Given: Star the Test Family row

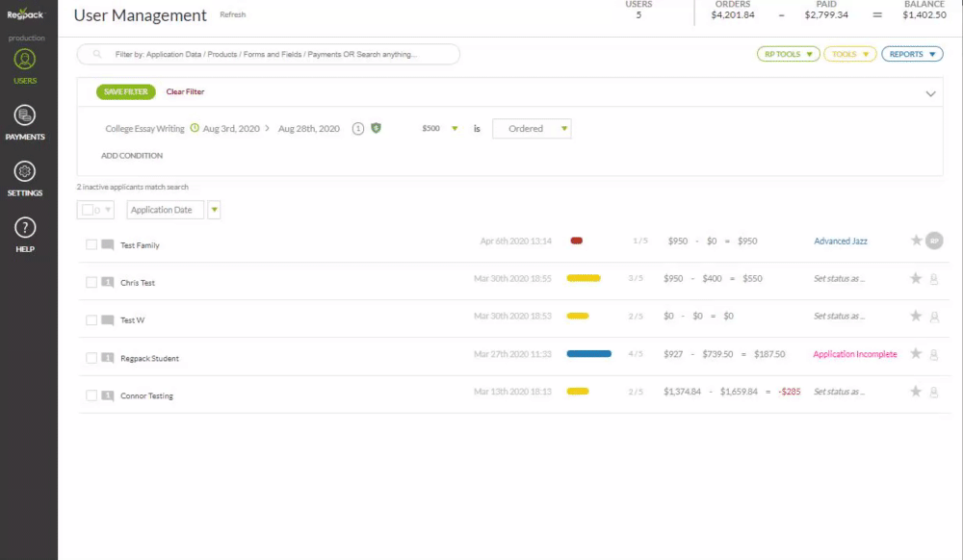Looking at the screenshot, I should pyautogui.click(x=916, y=241).
